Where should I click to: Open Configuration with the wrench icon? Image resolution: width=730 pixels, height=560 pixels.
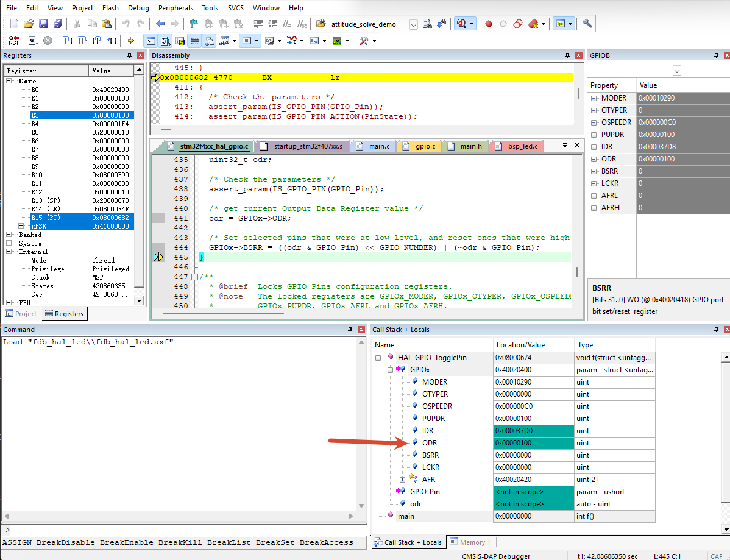pyautogui.click(x=587, y=24)
